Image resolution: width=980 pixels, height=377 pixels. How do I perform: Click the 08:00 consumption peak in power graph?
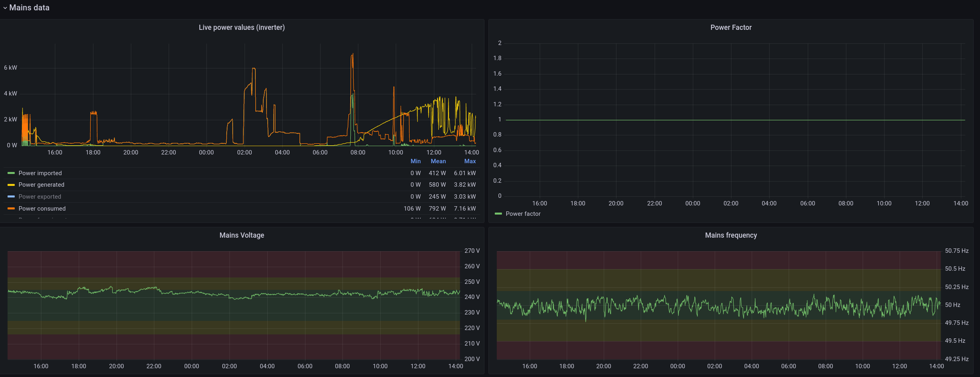[x=352, y=55]
